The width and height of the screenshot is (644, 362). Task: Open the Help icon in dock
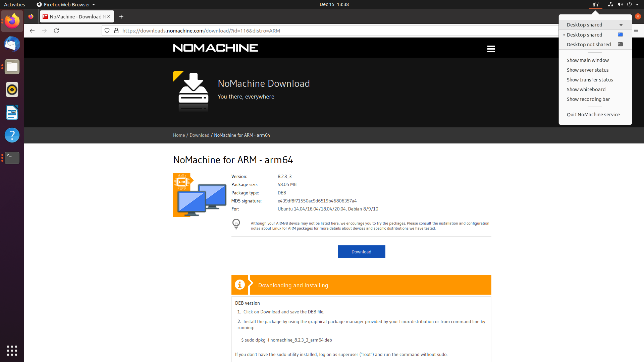coord(12,135)
